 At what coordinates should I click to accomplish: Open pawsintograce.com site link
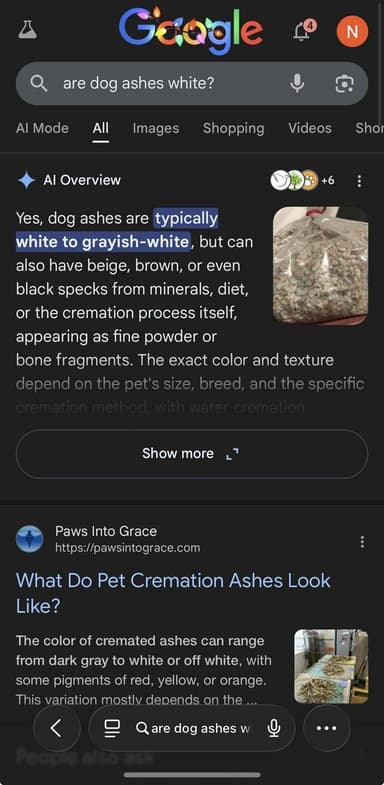pos(128,548)
